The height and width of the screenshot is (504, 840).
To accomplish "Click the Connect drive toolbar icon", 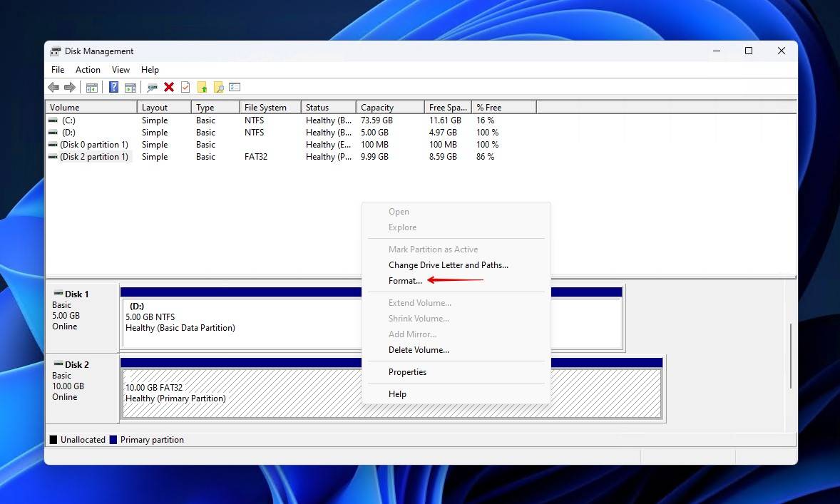I will 153,87.
